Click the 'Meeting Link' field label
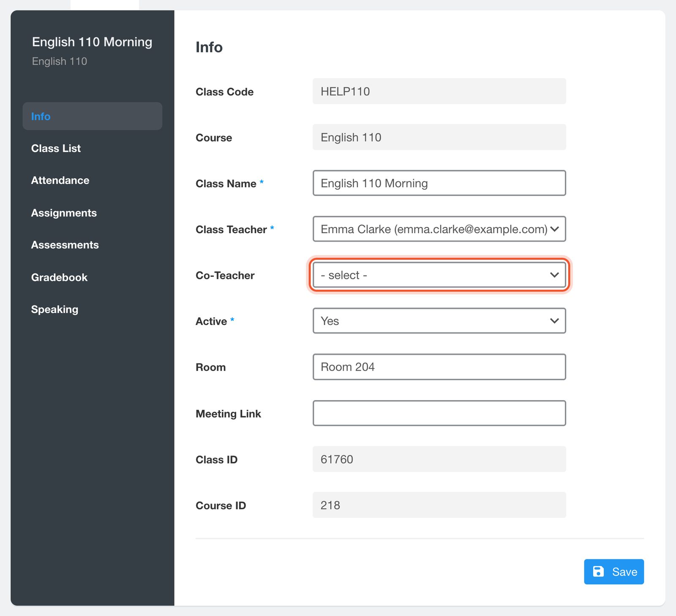Viewport: 676px width, 616px height. (x=228, y=414)
